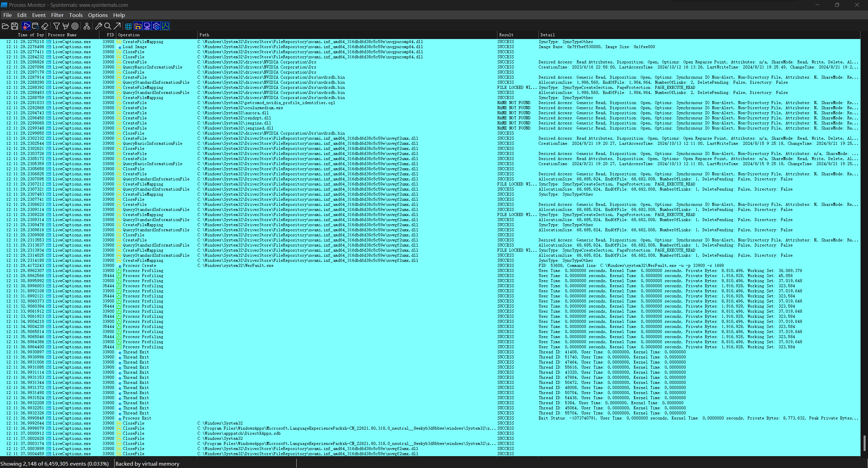The width and height of the screenshot is (868, 468).
Task: Click the Find magnifying glass icon
Action: (108, 26)
